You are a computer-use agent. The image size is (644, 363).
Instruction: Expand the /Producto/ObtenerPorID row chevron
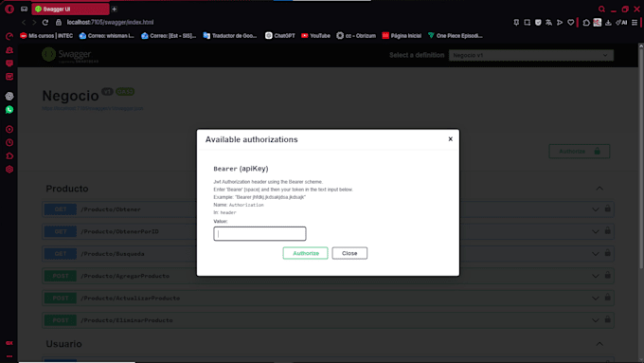click(595, 231)
